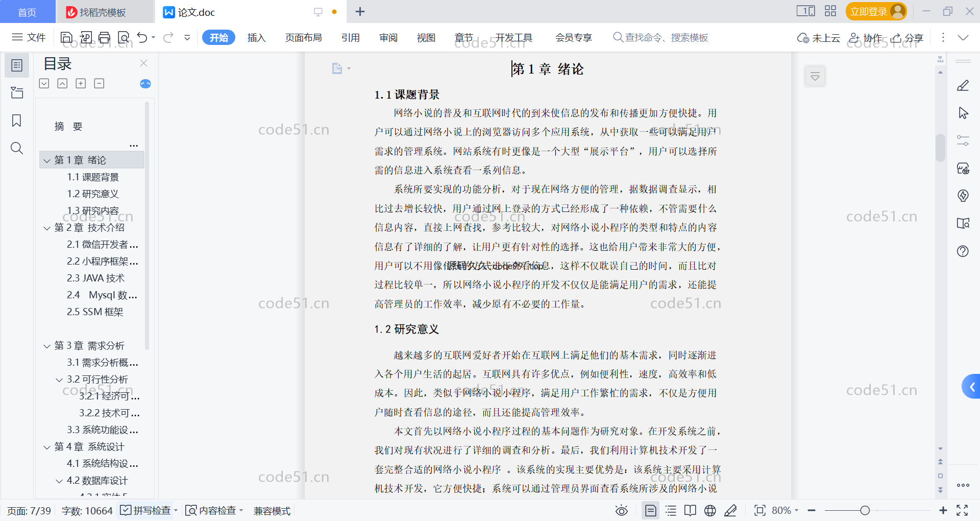Click the redo arrow icon
980x521 pixels.
pyautogui.click(x=168, y=37)
